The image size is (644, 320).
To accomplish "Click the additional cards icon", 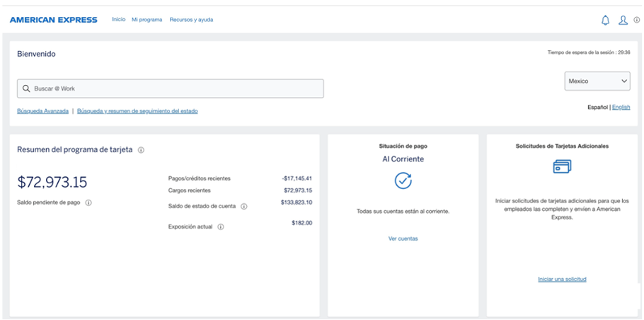I will tap(562, 166).
